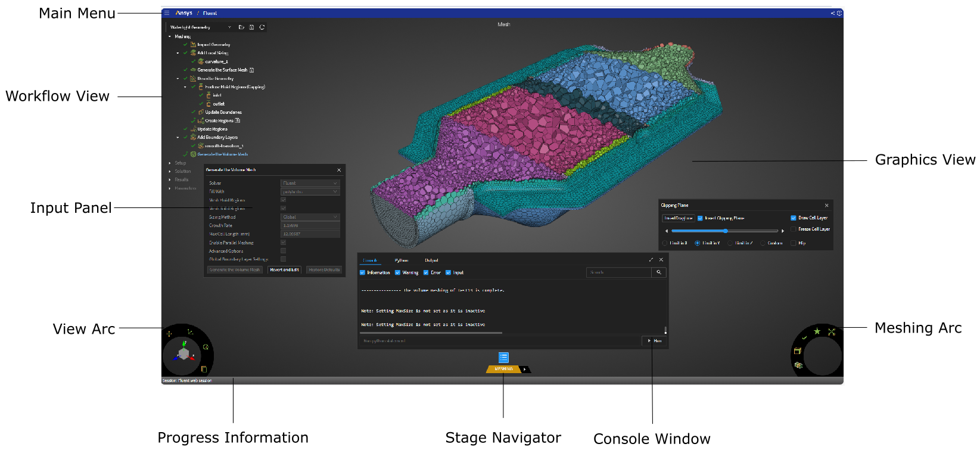Click the orientation cube in view arc

pyautogui.click(x=183, y=353)
